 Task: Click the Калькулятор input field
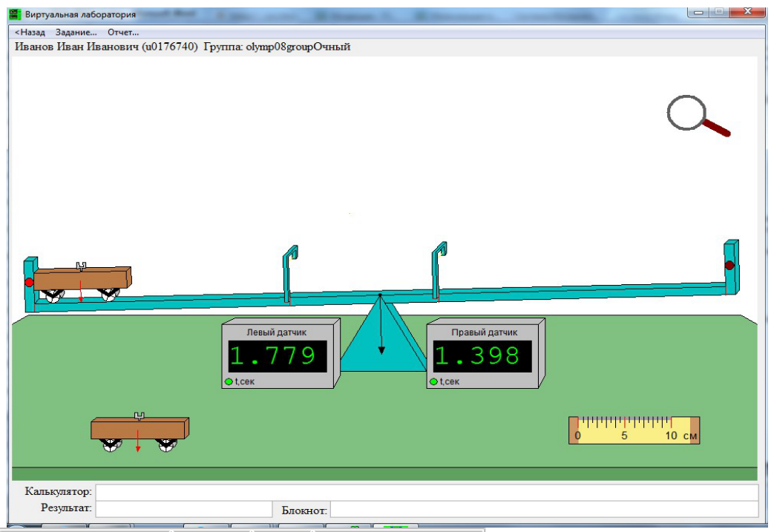[x=427, y=492]
